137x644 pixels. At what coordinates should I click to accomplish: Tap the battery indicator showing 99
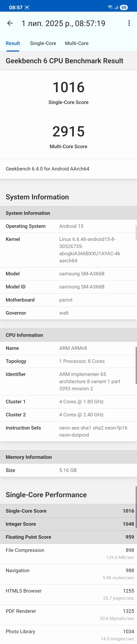point(124,8)
